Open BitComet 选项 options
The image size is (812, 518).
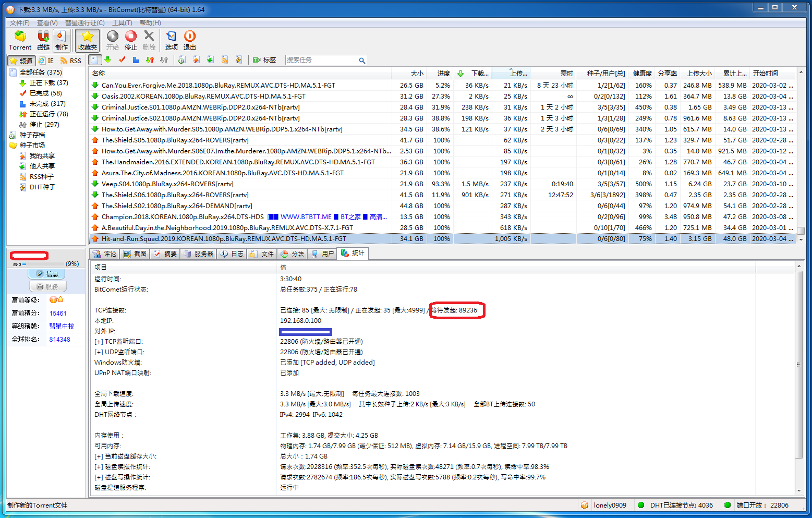[x=171, y=40]
